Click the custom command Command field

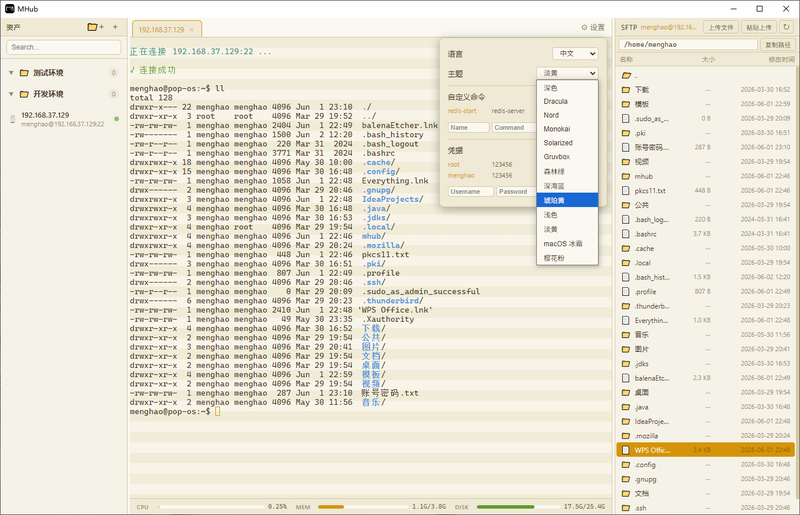pos(514,128)
